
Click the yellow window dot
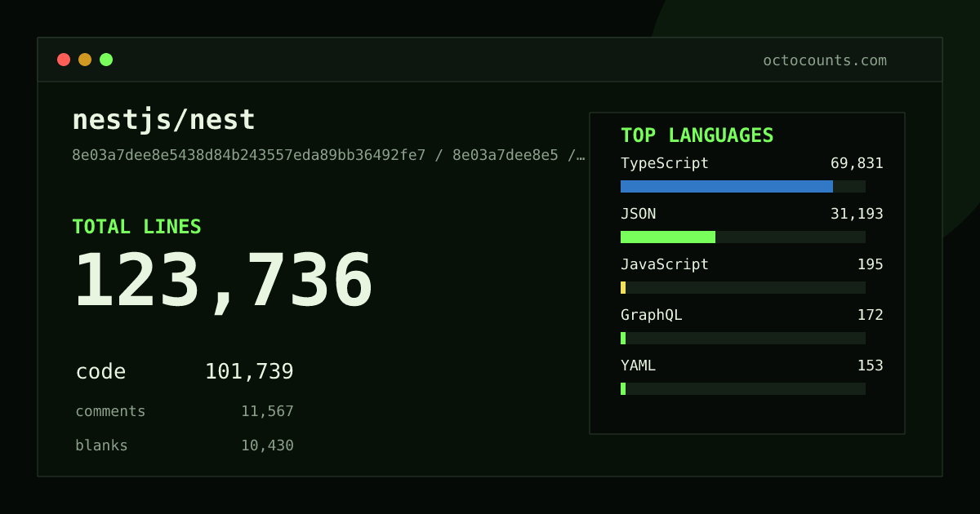(x=85, y=60)
